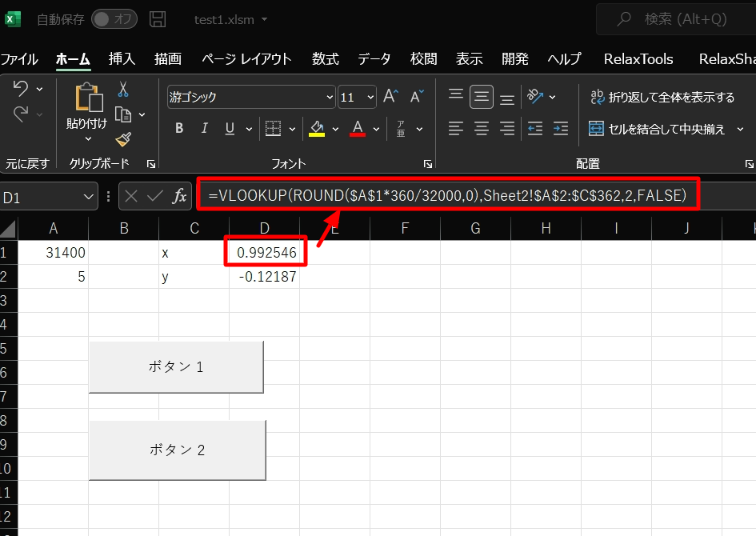Click the insert function fx icon
Viewport: 756px width, 536px height.
tap(180, 196)
